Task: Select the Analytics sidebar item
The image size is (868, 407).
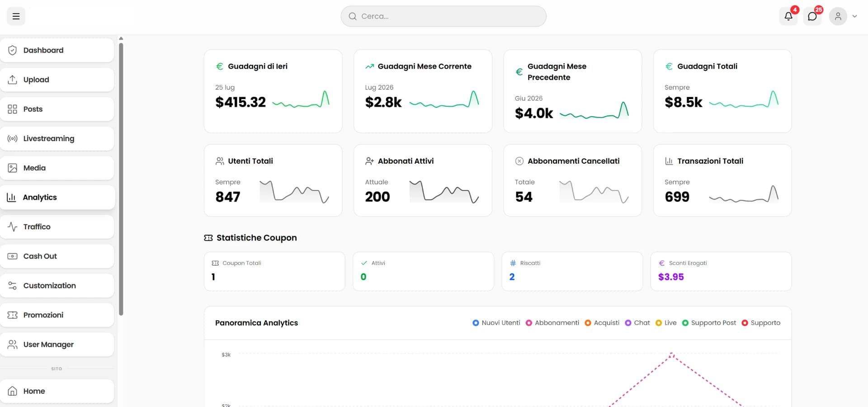Action: click(x=57, y=197)
